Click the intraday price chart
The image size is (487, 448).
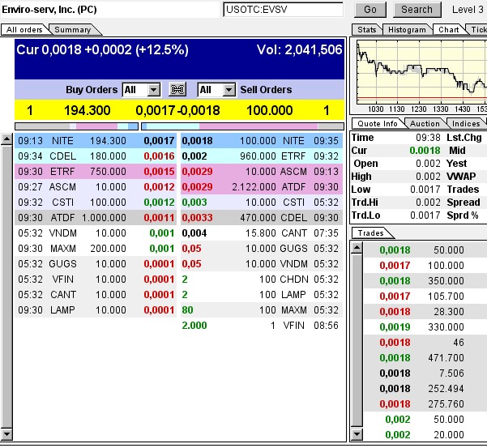[x=422, y=72]
